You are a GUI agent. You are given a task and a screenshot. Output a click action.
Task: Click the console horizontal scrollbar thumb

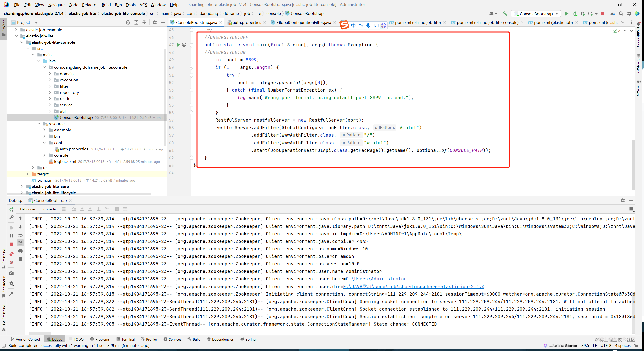(x=40, y=333)
